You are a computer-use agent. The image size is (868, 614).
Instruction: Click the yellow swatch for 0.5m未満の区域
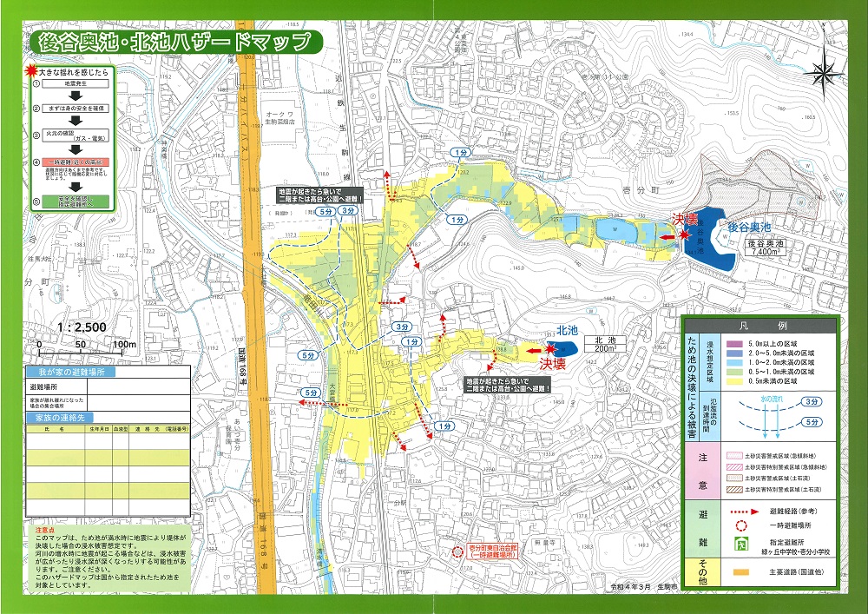(x=734, y=381)
